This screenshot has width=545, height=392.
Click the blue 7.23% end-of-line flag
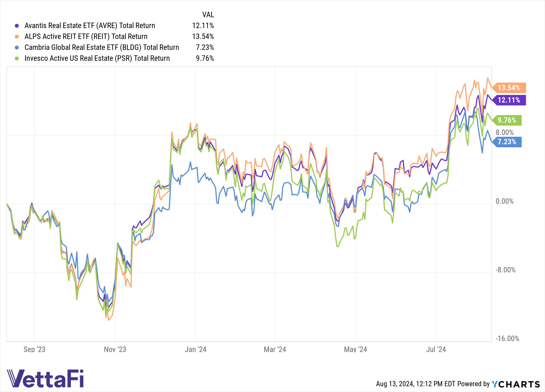pyautogui.click(x=507, y=142)
